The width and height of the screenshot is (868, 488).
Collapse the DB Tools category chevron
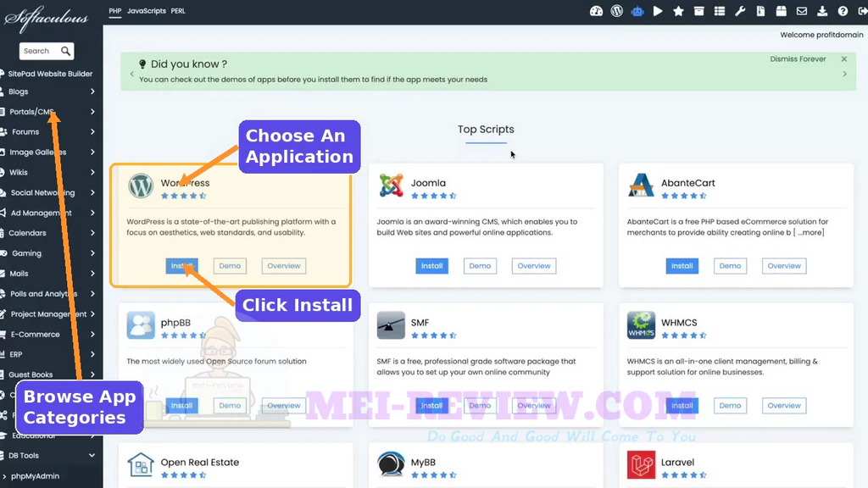coord(92,455)
